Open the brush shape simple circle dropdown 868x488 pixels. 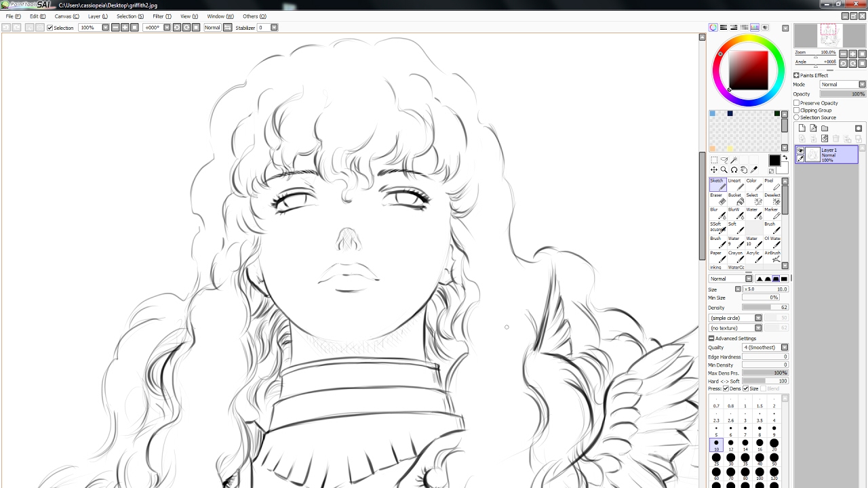[758, 318]
